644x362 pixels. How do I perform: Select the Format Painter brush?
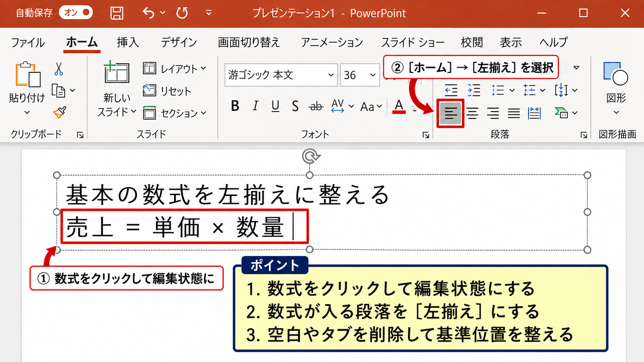tap(60, 112)
